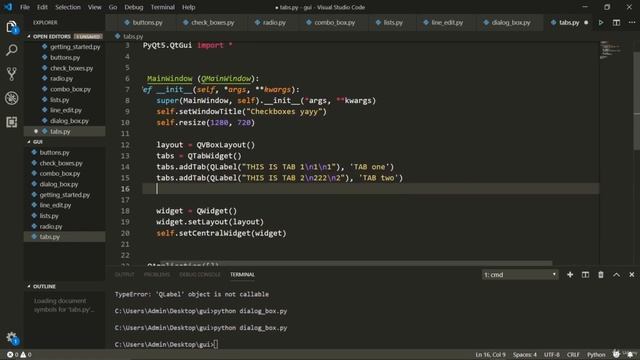Click errors count in status bar
640x360 pixels.
pos(13,355)
